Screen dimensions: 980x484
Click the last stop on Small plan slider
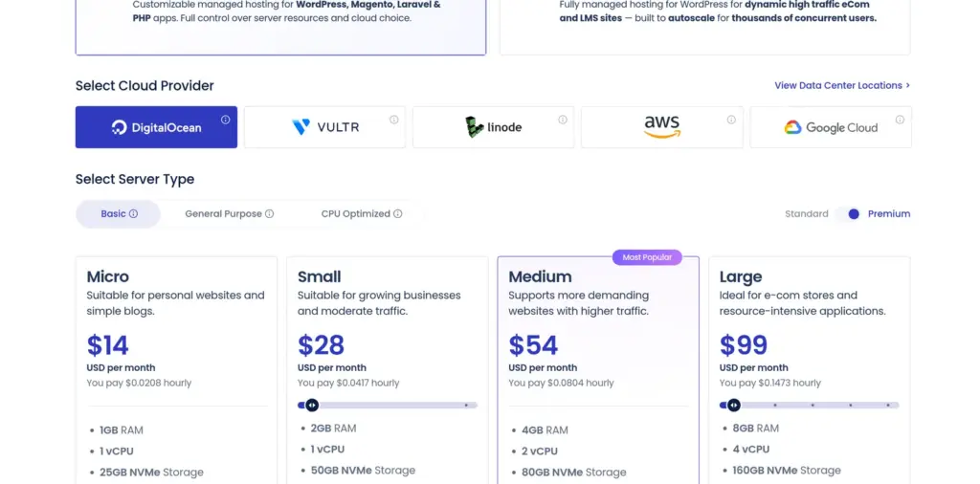pyautogui.click(x=466, y=406)
